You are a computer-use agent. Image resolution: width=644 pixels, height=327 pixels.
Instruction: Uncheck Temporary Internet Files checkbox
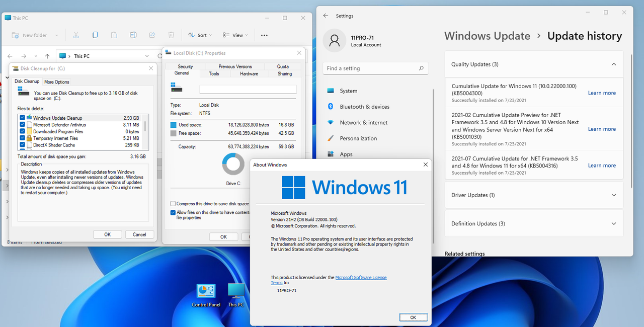click(22, 138)
